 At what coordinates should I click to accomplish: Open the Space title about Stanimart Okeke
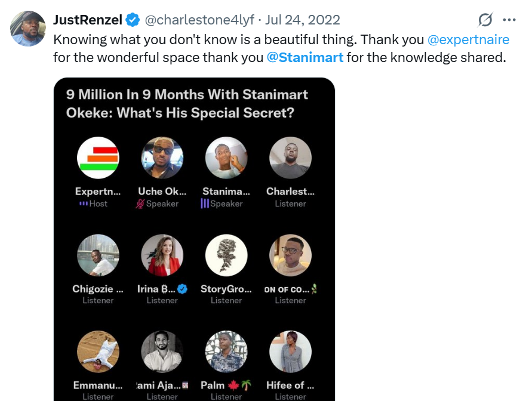coord(187,103)
